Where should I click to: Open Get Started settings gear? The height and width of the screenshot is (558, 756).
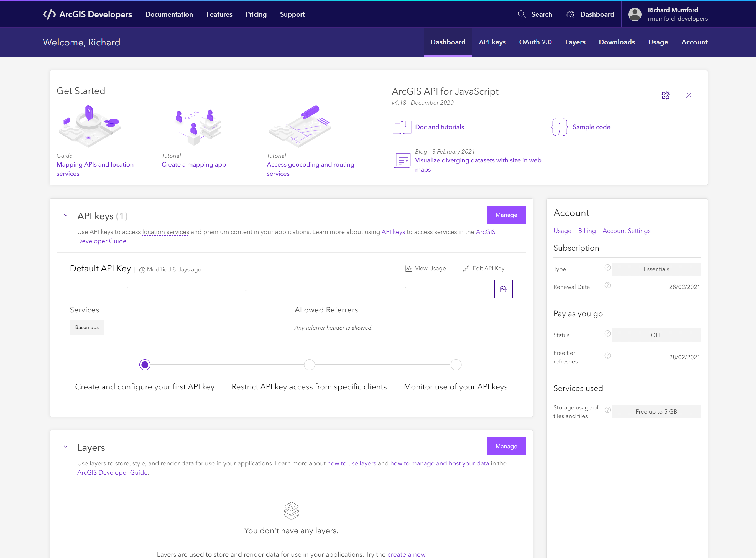[665, 95]
